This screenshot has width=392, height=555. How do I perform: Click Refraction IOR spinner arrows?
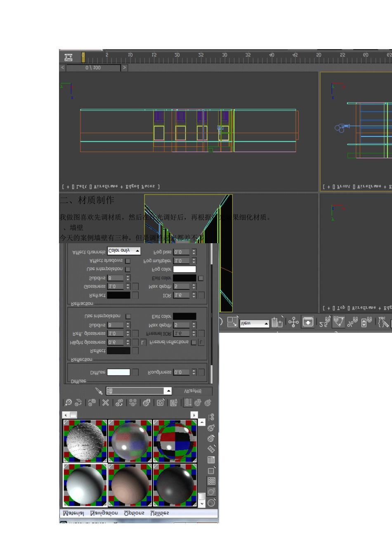(194, 295)
